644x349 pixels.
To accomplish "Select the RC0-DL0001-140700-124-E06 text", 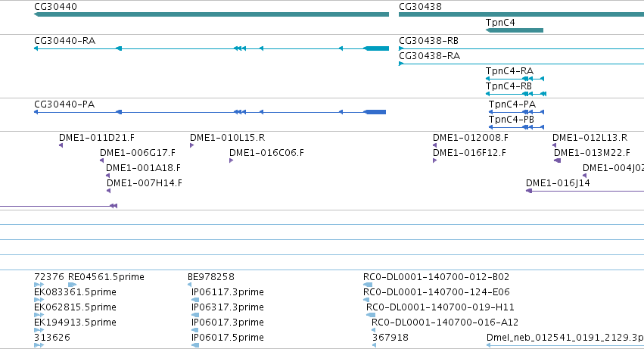I will pyautogui.click(x=437, y=292).
